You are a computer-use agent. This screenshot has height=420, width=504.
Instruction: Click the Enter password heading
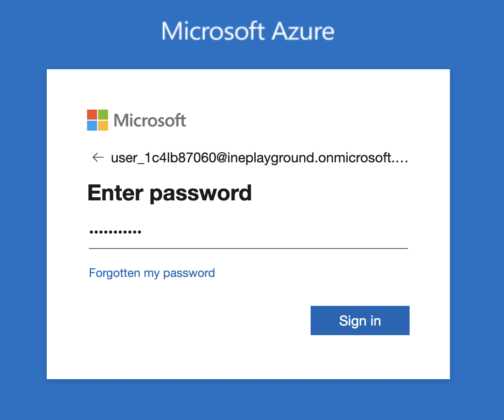(x=170, y=193)
